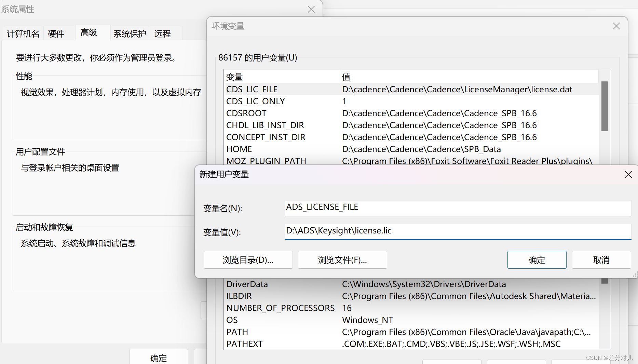638x364 pixels.
Task: Click the 变量值 input field
Action: point(458,232)
